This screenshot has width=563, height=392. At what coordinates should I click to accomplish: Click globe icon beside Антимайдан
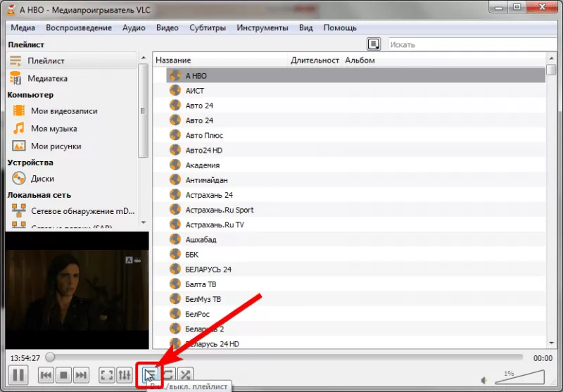[175, 179]
